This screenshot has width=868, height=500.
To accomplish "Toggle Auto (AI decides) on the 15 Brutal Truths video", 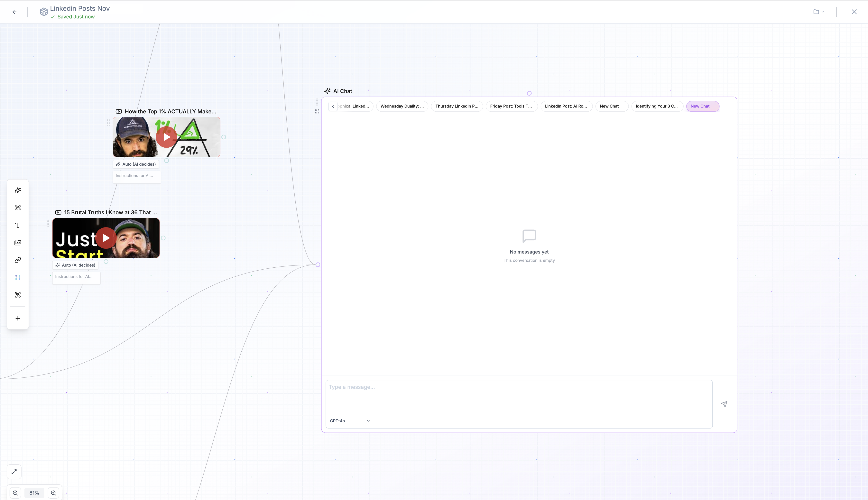I will click(x=75, y=265).
